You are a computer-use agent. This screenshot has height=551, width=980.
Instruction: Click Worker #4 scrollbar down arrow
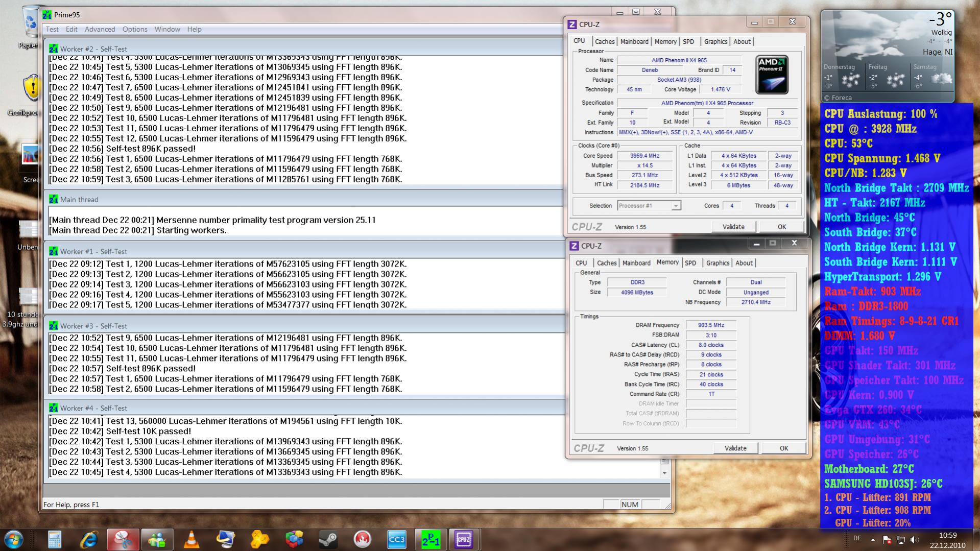[664, 473]
